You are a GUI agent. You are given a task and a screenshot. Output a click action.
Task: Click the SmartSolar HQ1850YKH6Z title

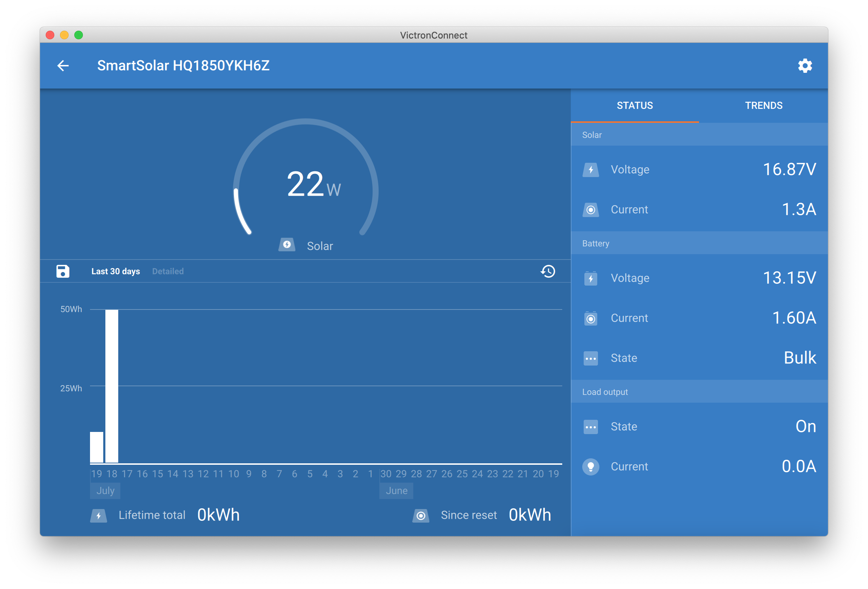[x=183, y=66]
